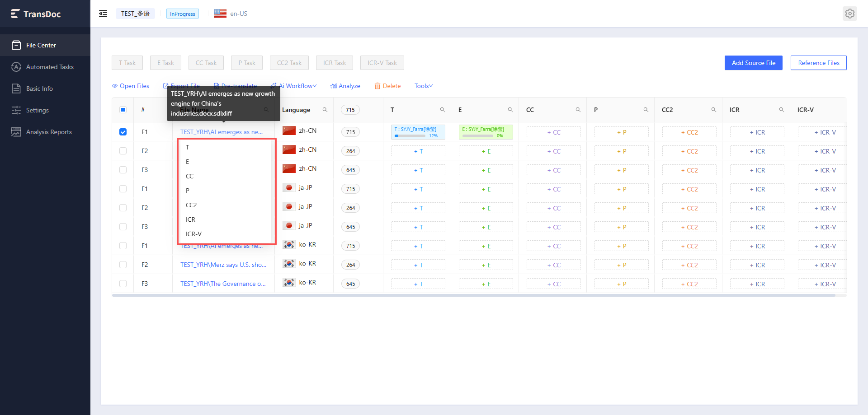Image resolution: width=868 pixels, height=415 pixels.
Task: Expand the Tools dropdown
Action: (424, 86)
